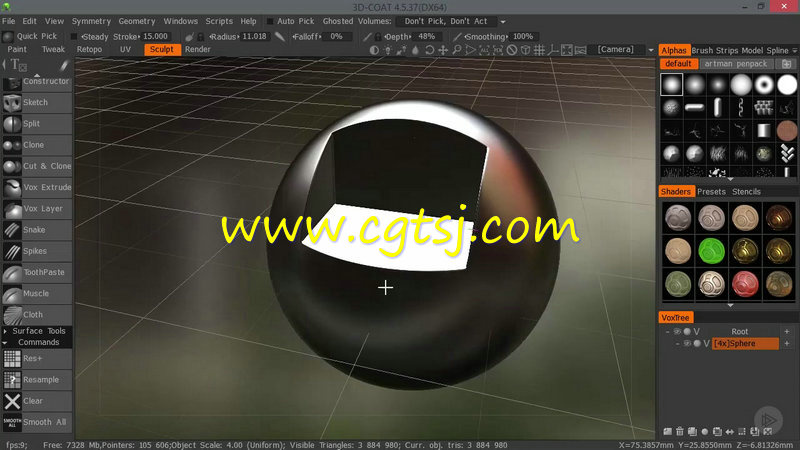Select the [4x]Sphere layer

(x=745, y=344)
